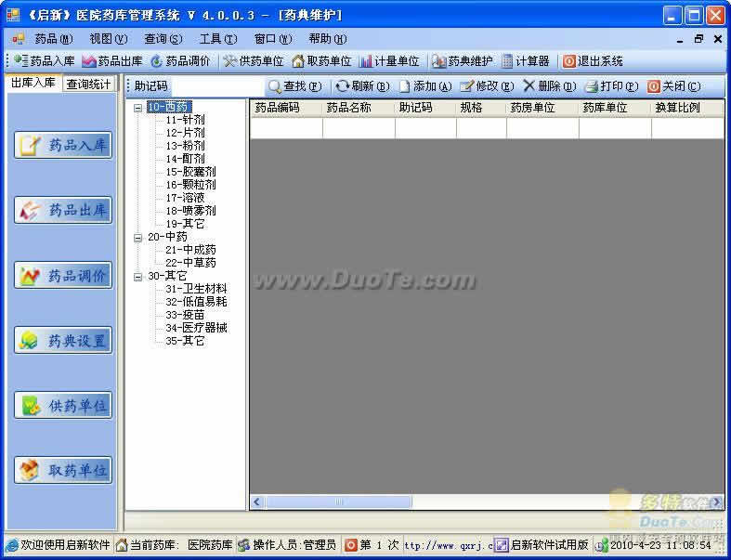Image resolution: width=731 pixels, height=560 pixels.
Task: Click the 当前药库 house icon in status bar
Action: 121,544
